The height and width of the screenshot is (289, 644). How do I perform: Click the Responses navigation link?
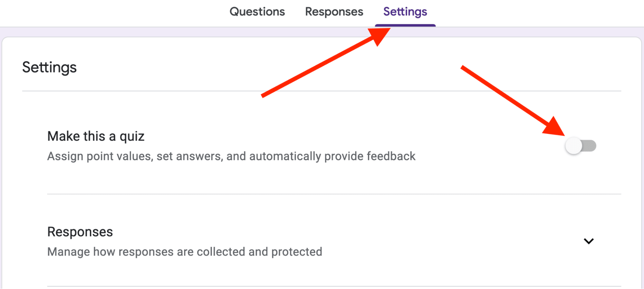click(333, 12)
